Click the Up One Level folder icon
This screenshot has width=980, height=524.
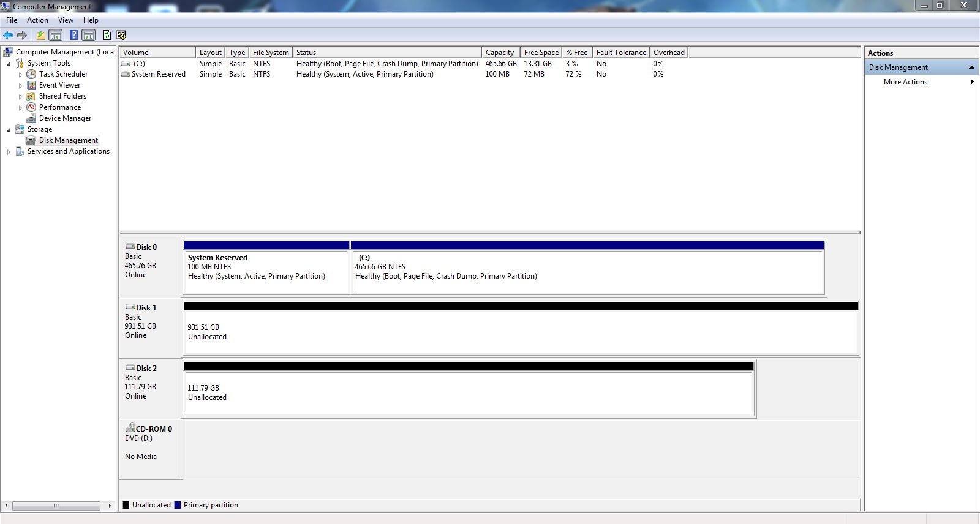[x=40, y=35]
